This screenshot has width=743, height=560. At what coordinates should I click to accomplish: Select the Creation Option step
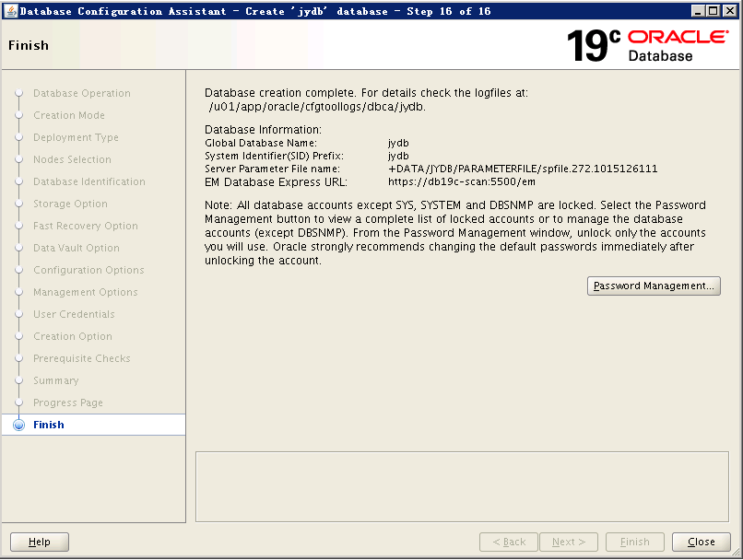tap(73, 336)
